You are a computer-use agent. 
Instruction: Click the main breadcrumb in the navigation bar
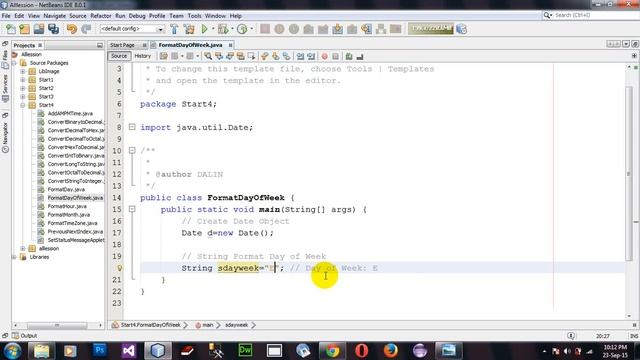(208, 325)
